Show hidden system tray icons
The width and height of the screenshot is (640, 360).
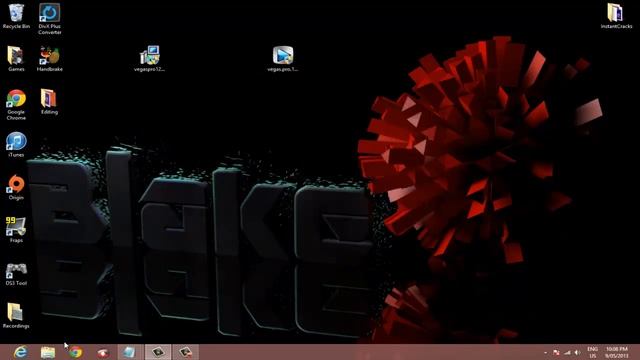545,352
